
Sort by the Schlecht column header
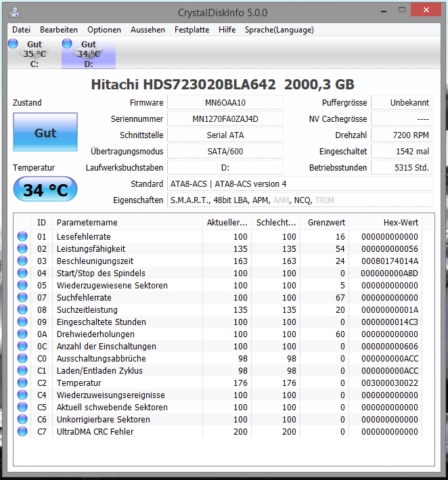275,222
